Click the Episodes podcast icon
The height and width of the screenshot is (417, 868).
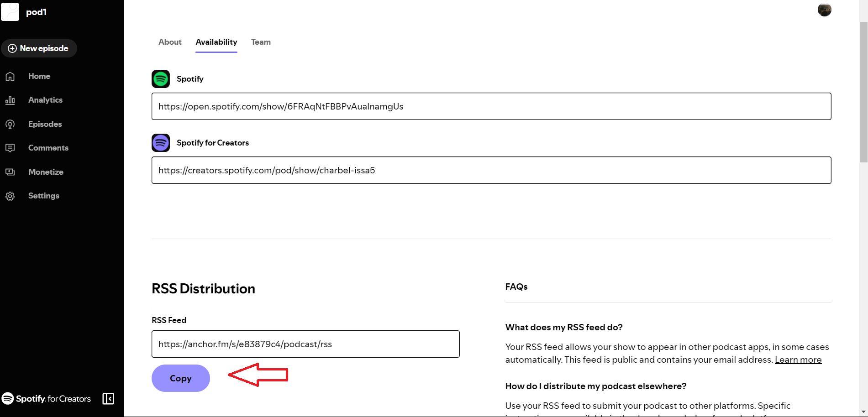click(x=10, y=124)
